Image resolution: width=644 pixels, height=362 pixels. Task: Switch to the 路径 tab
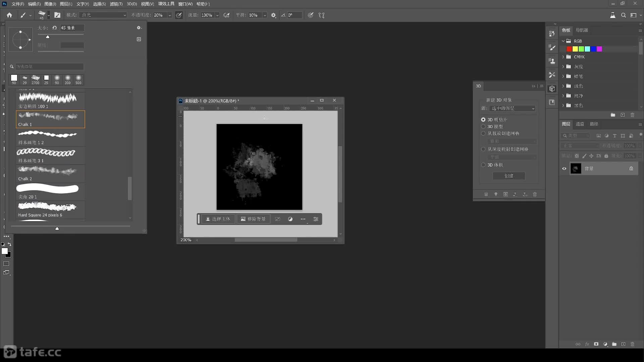pyautogui.click(x=594, y=124)
